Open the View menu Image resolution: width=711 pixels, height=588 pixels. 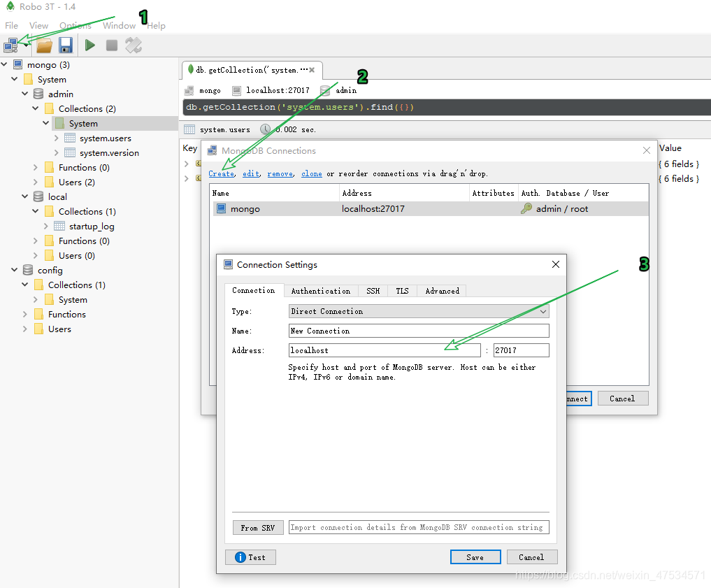point(38,25)
